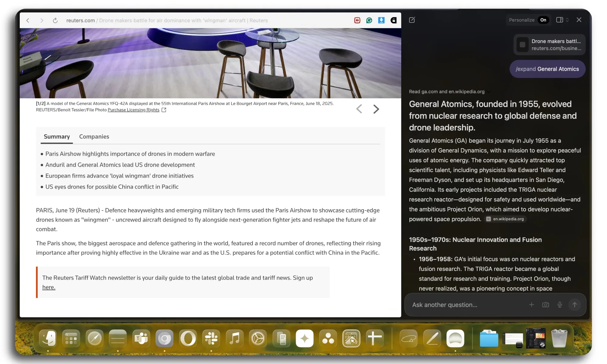
Task: Click the browser reload page icon
Action: point(55,20)
